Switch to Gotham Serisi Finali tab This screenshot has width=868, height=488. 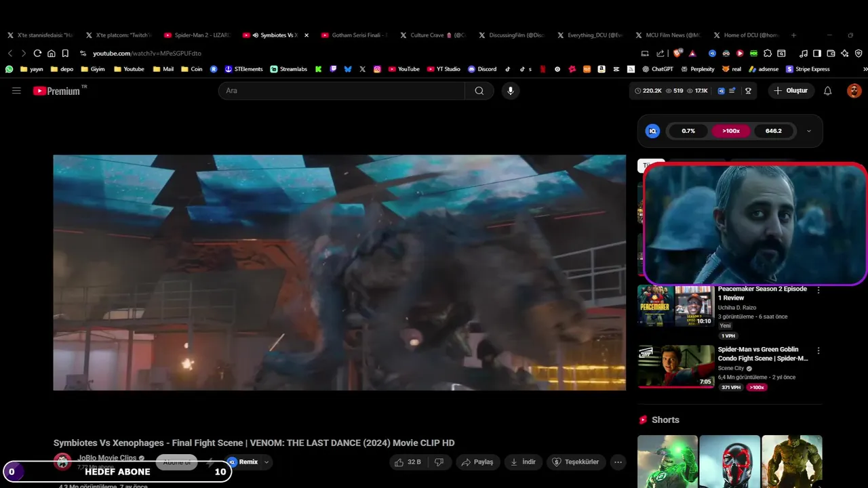(354, 35)
